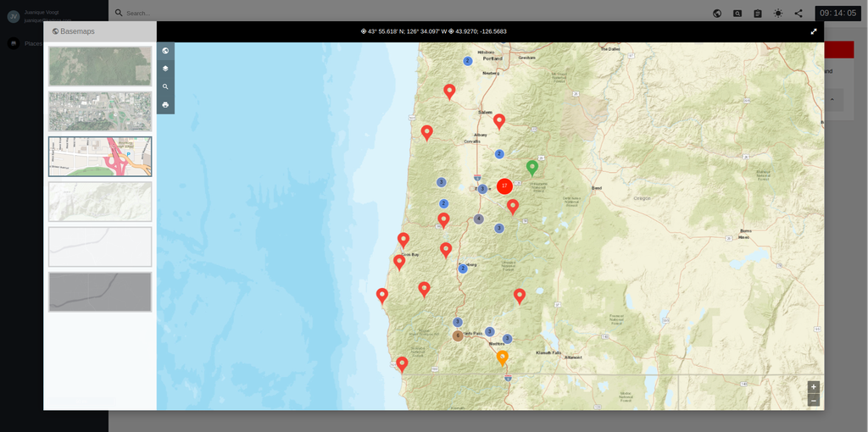Select the dark gray canvas basemap thumbnail
Image resolution: width=868 pixels, height=432 pixels.
click(100, 292)
